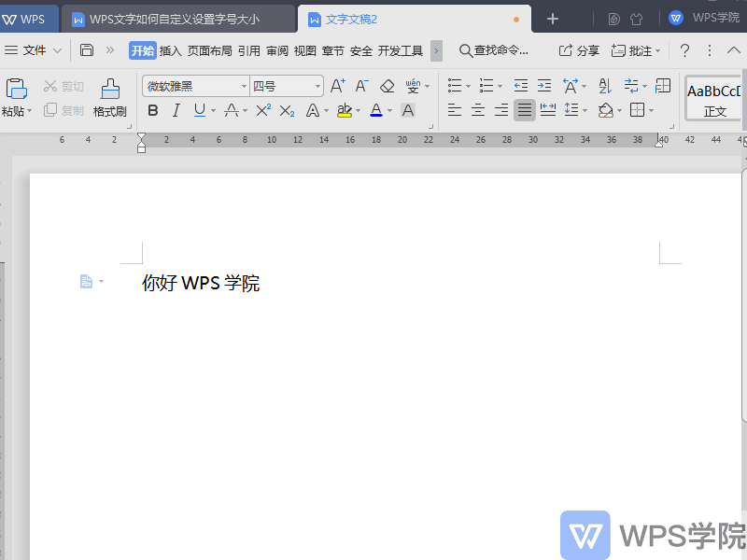Open the Pinyin Guide tool

413,85
